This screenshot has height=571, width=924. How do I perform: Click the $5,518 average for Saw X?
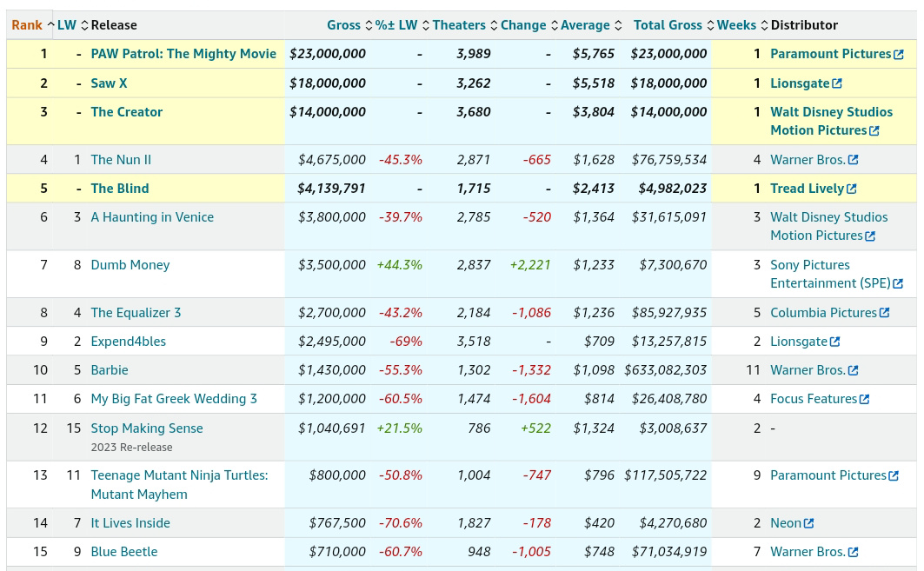click(x=594, y=83)
